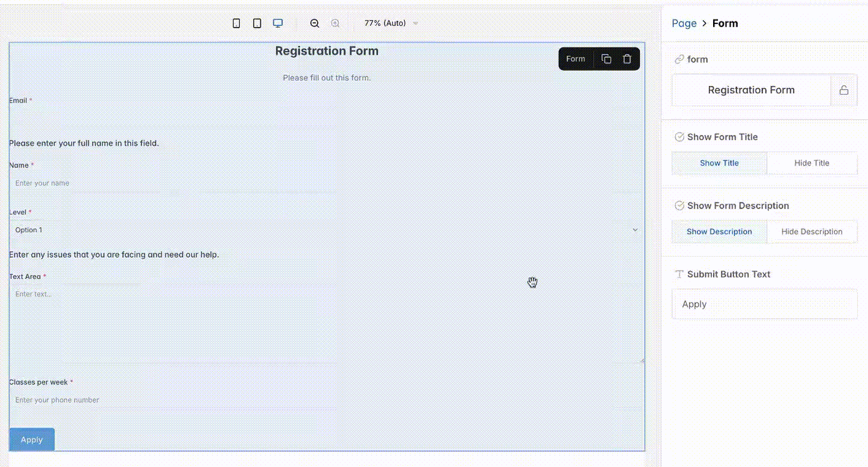Click Hide Description toggle
The image size is (868, 467).
pyautogui.click(x=812, y=231)
